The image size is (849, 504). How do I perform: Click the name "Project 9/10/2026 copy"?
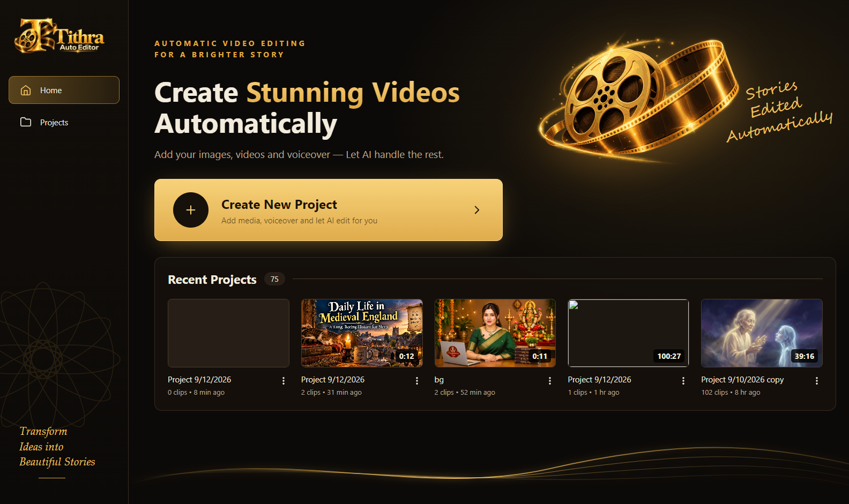coord(742,380)
